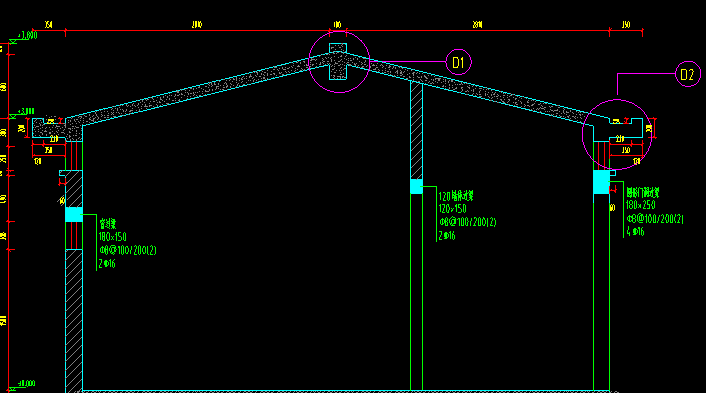
Task: Select cyan lintel block on left wall
Action: (x=74, y=214)
